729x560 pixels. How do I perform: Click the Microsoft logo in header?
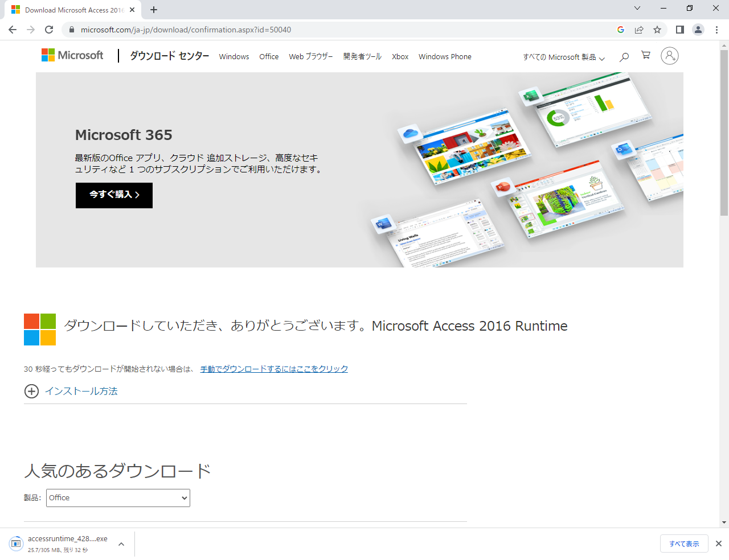pyautogui.click(x=72, y=55)
